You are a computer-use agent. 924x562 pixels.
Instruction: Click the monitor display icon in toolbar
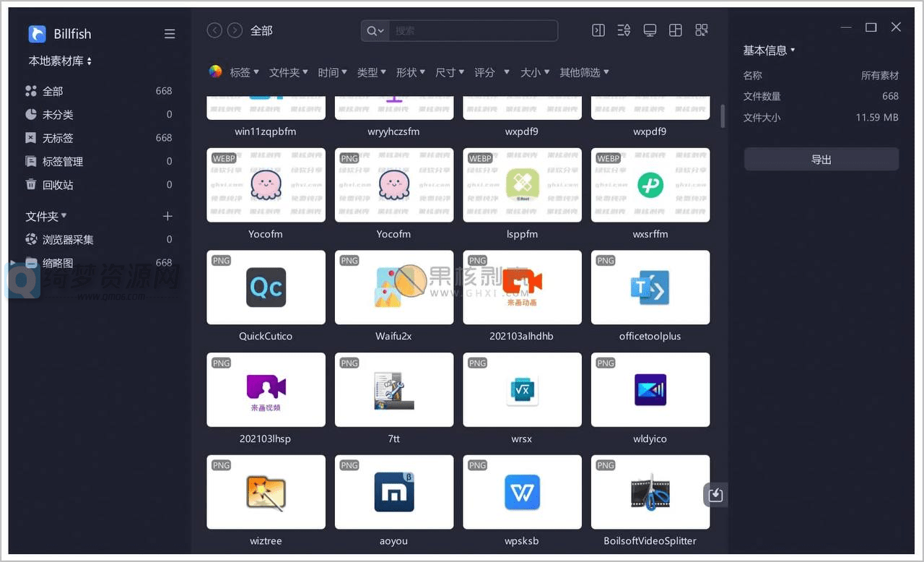point(650,30)
